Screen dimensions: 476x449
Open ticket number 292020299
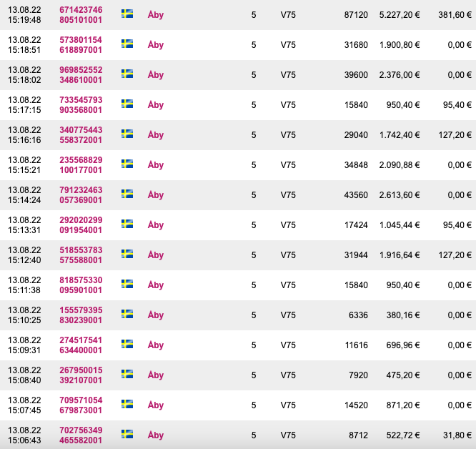point(81,220)
